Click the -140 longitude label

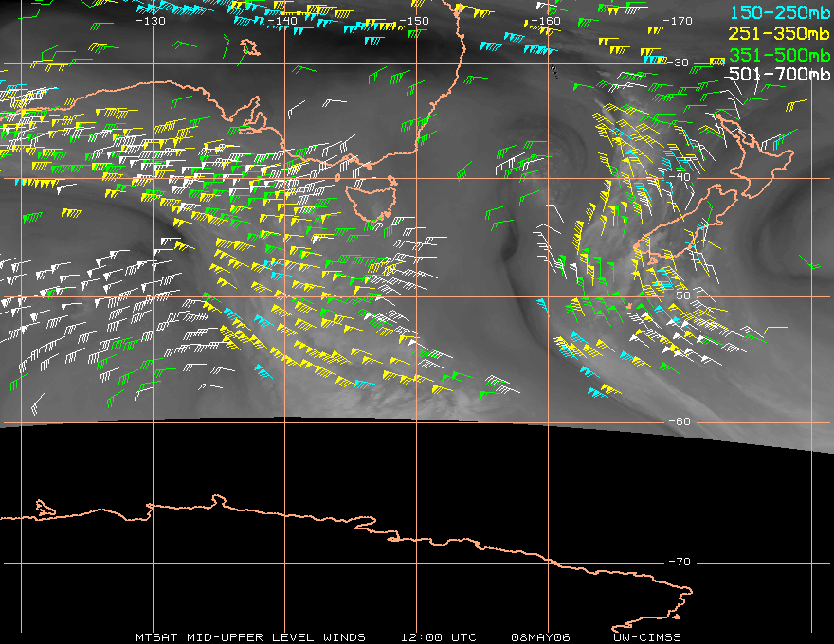pos(282,21)
